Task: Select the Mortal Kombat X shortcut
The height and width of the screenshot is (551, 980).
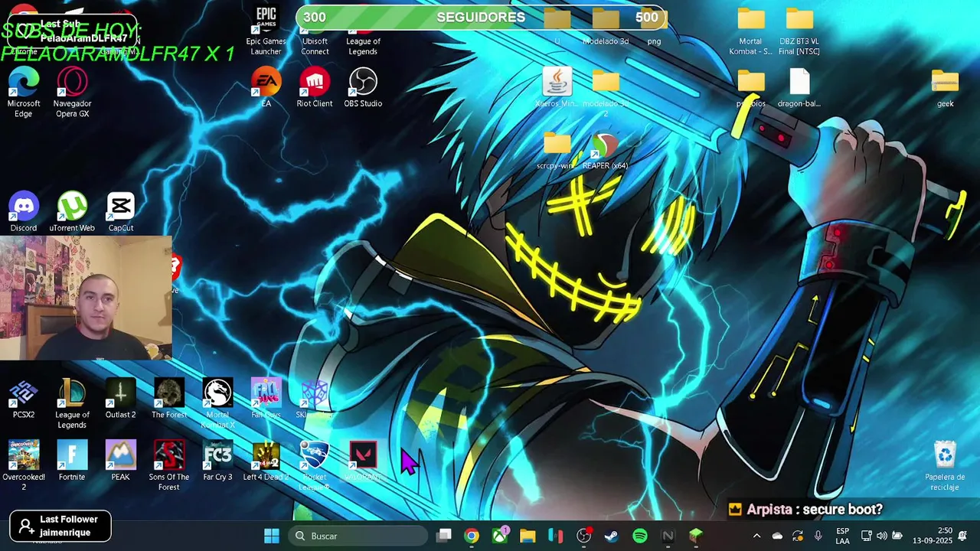Action: [217, 404]
